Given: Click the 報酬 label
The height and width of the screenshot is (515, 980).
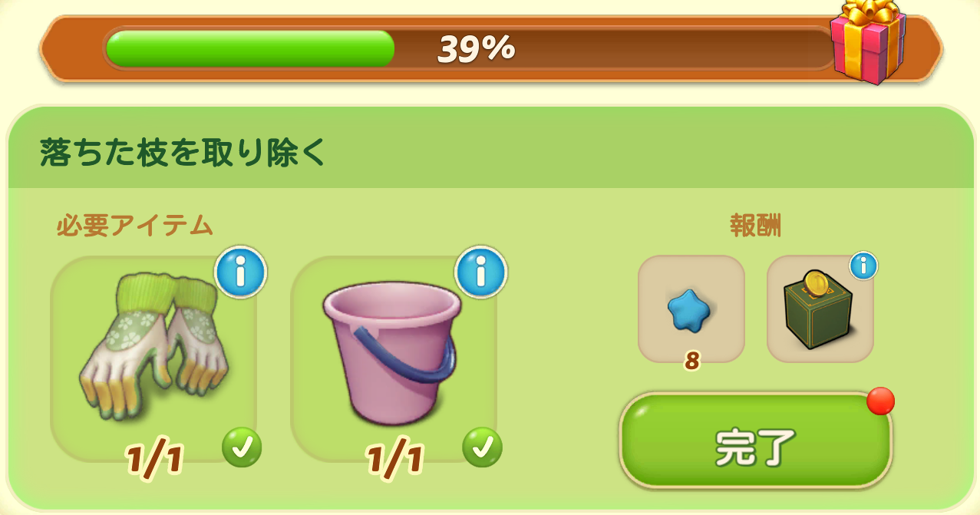Looking at the screenshot, I should pos(756,226).
